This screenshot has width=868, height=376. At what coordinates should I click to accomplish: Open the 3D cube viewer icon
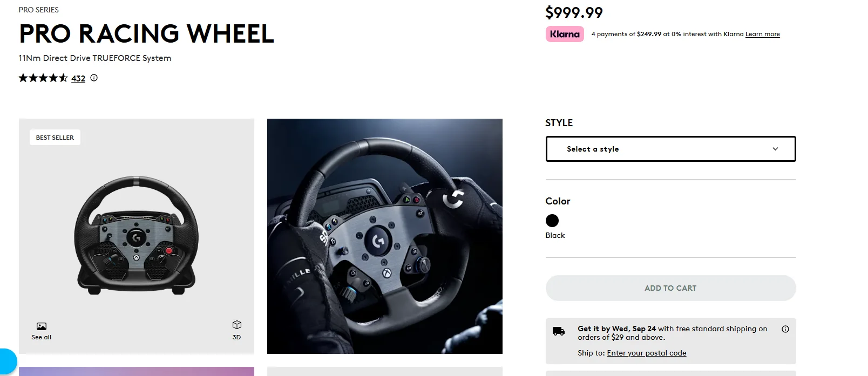click(237, 325)
